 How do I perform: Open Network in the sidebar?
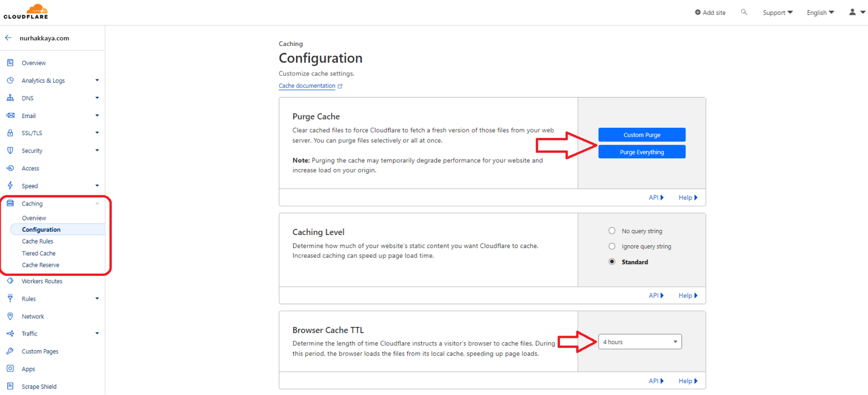click(33, 316)
